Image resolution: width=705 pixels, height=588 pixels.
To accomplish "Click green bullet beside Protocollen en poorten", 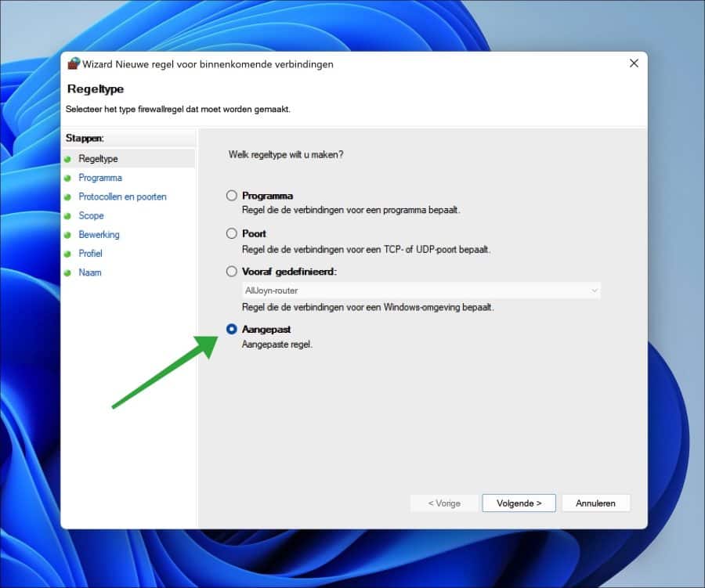I will 67,197.
